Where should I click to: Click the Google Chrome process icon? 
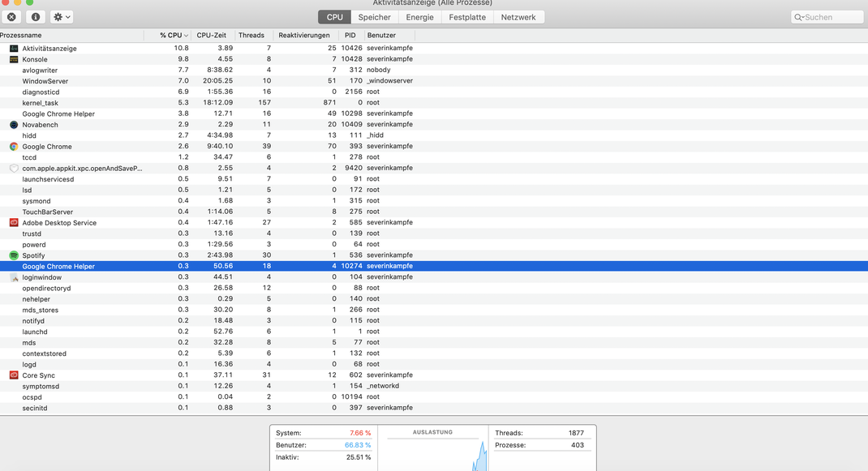14,147
